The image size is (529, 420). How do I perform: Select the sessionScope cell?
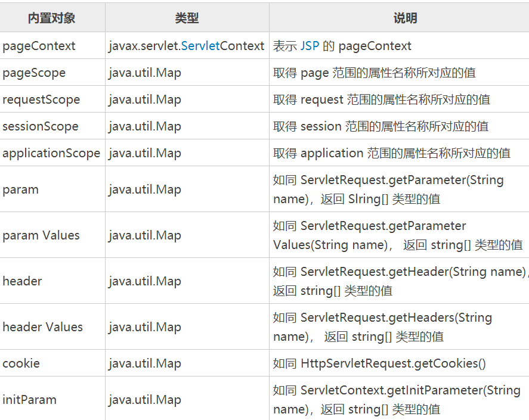click(41, 126)
